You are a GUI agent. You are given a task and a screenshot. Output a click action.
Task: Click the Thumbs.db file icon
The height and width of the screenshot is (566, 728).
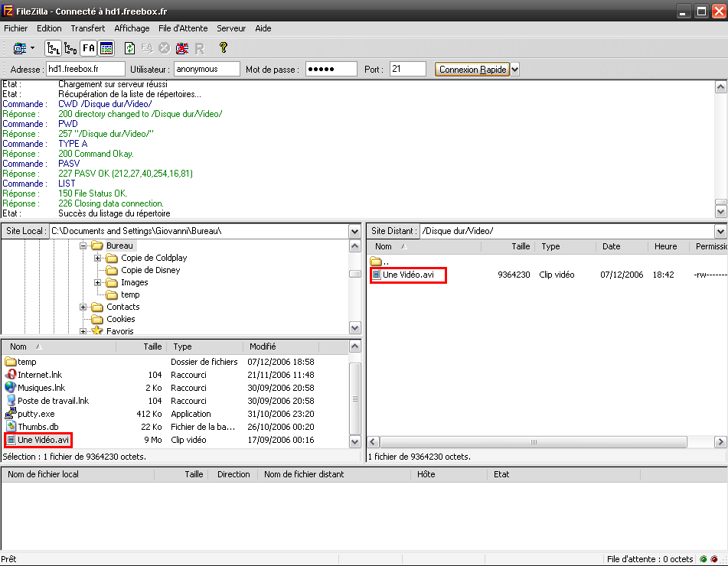[11, 426]
